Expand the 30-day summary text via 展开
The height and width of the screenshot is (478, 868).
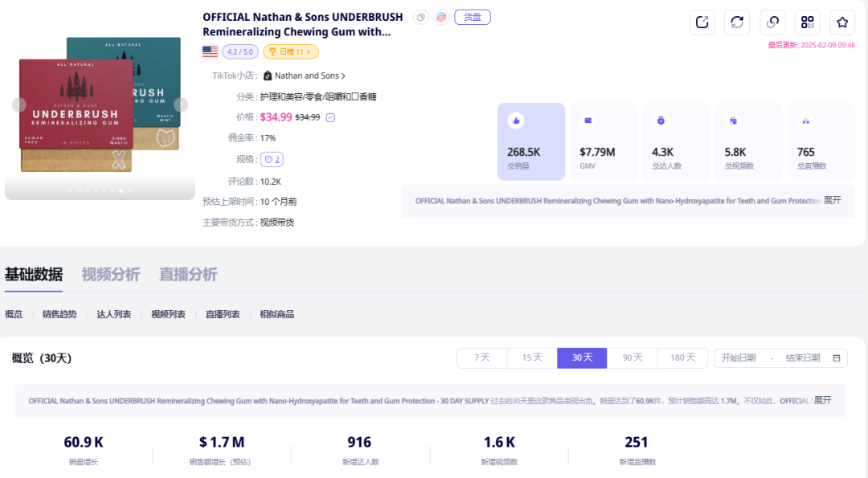point(821,401)
